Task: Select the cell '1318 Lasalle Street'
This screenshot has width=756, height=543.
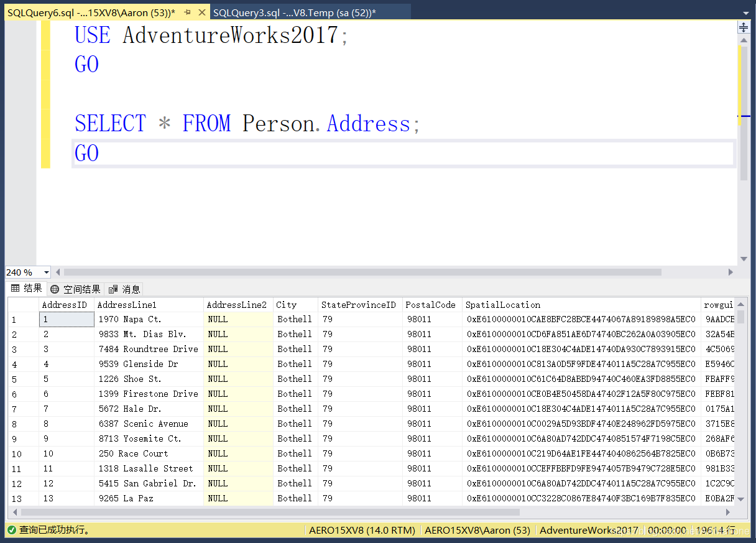Action: point(149,468)
